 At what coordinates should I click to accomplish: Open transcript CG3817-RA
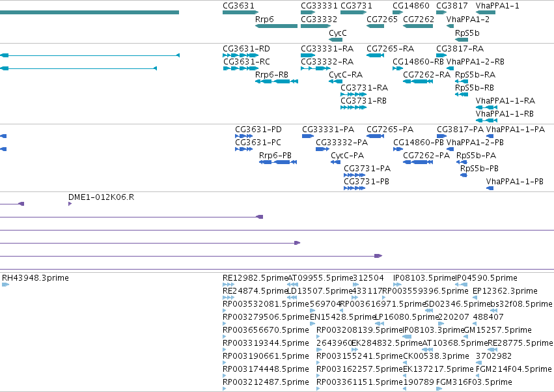[x=460, y=48]
